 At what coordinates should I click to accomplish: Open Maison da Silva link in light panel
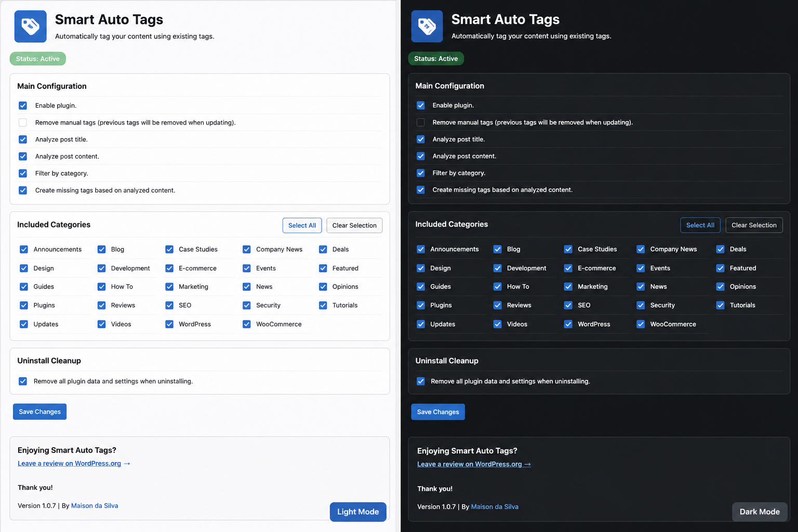95,506
